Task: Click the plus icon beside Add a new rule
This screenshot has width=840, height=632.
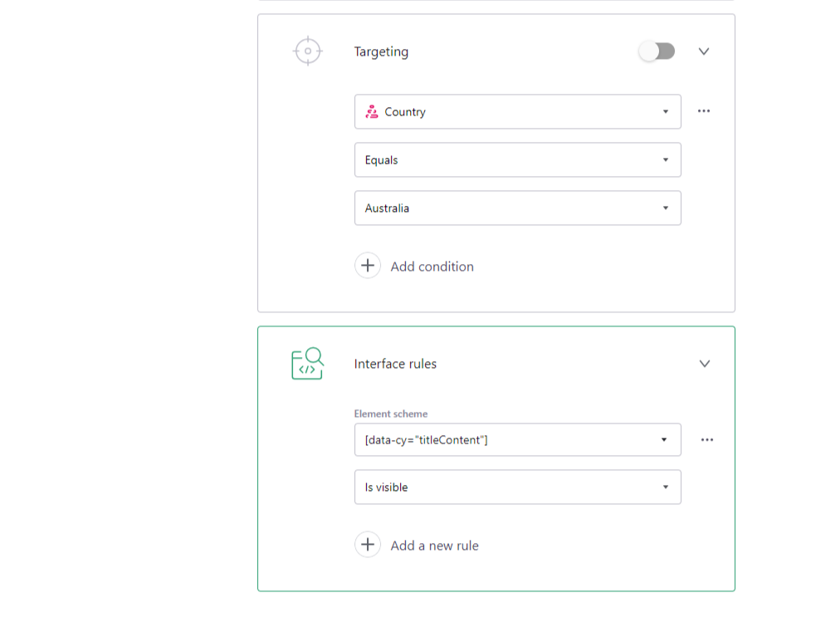Action: [368, 544]
